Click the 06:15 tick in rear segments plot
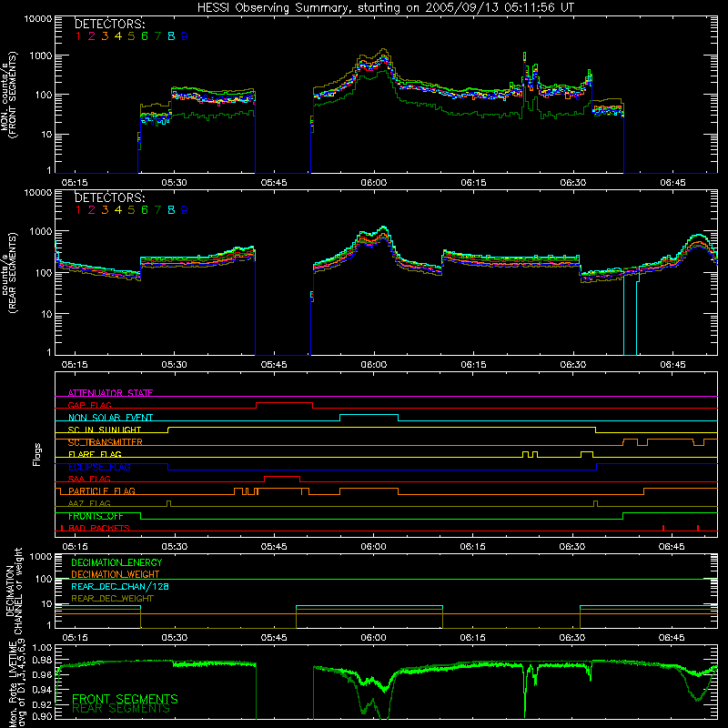The height and width of the screenshot is (728, 728). click(473, 365)
